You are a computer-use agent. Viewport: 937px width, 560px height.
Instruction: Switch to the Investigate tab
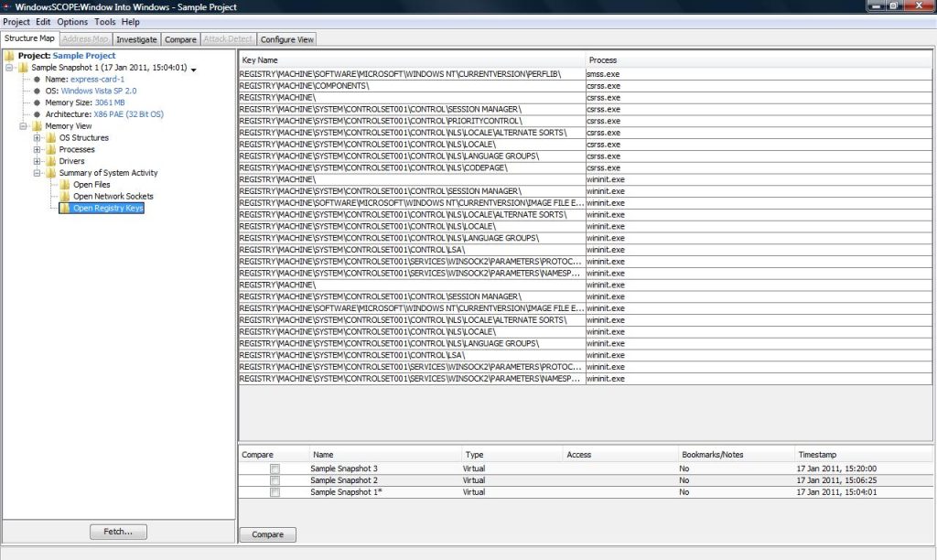[137, 39]
